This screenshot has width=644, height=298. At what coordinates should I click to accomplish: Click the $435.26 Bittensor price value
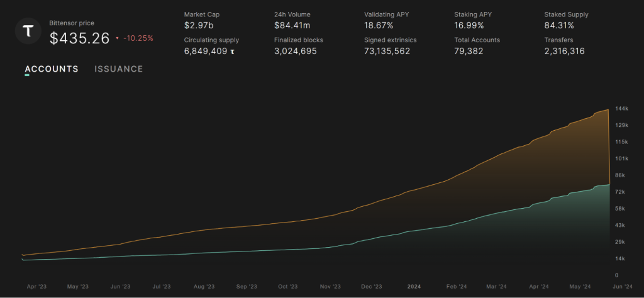pos(80,38)
